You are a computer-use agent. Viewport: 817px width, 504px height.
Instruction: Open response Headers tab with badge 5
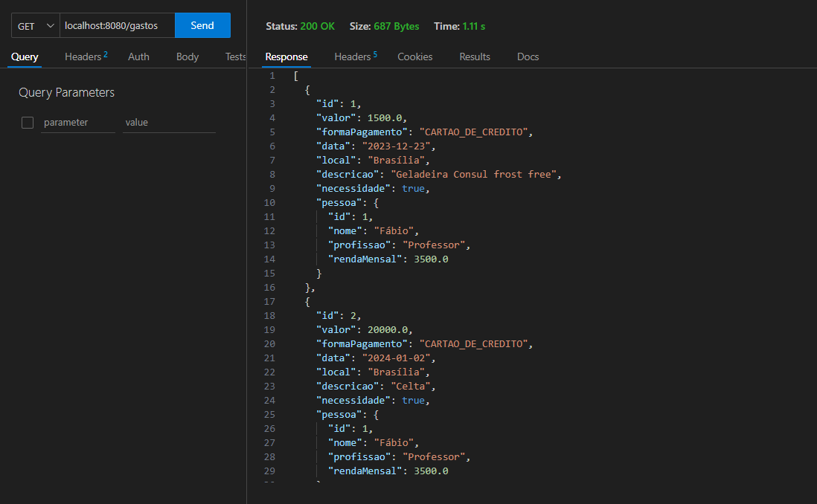[x=355, y=56]
